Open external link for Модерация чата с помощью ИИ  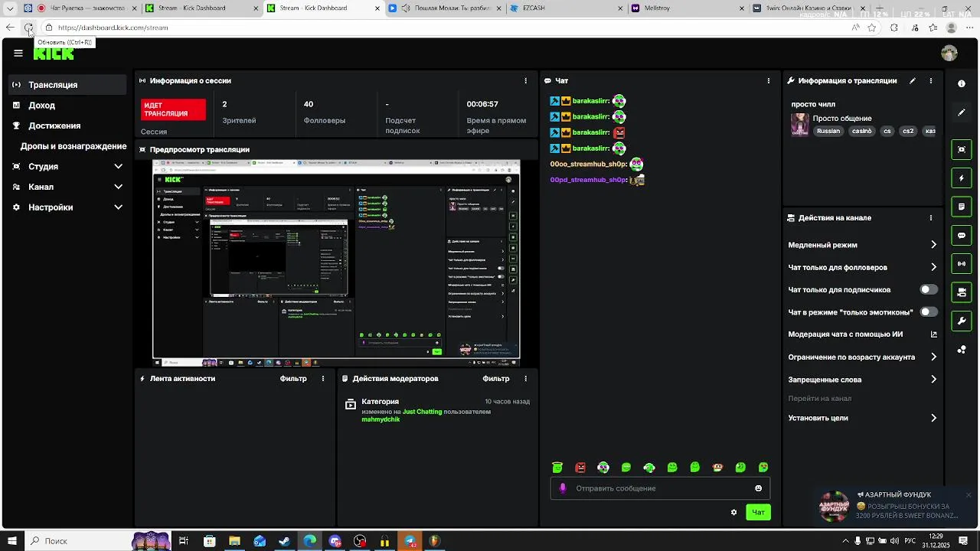click(x=933, y=334)
